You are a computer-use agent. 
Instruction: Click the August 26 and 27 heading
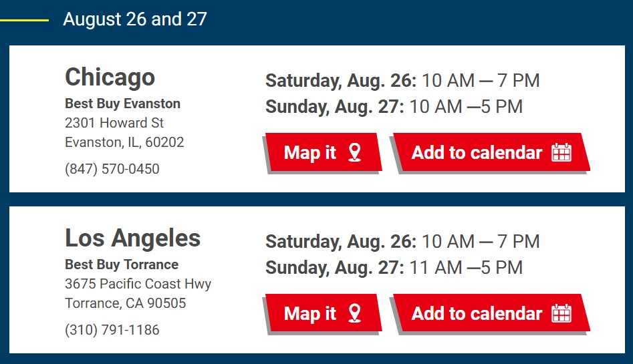135,19
